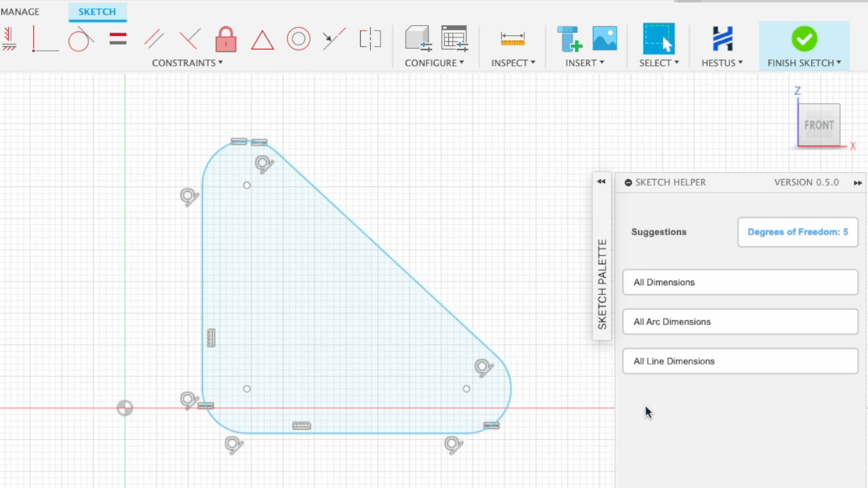The width and height of the screenshot is (868, 488).
Task: Click the vertical constraint glyph on left line
Action: click(211, 338)
